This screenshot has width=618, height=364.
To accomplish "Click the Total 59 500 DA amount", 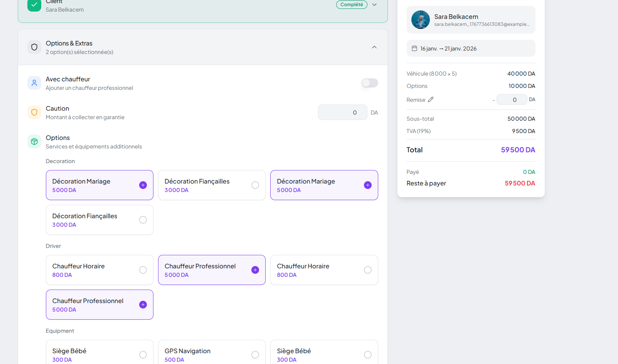I will pos(518,150).
